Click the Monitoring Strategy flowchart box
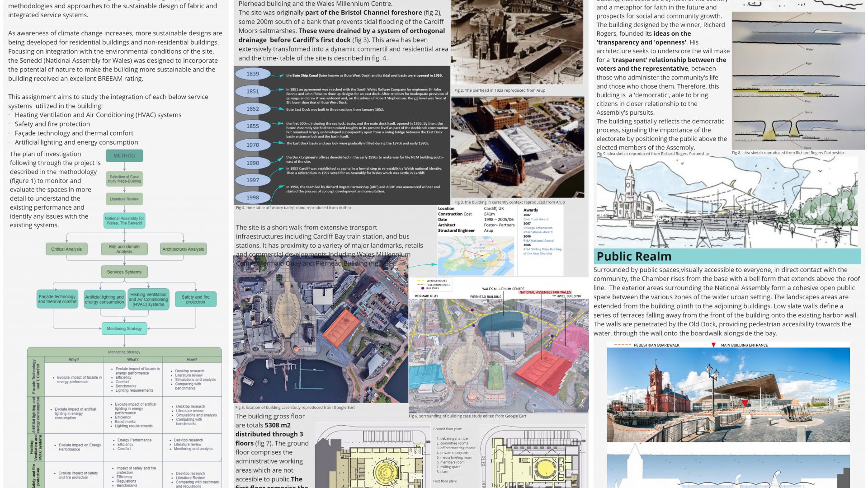The height and width of the screenshot is (488, 868). pyautogui.click(x=124, y=328)
